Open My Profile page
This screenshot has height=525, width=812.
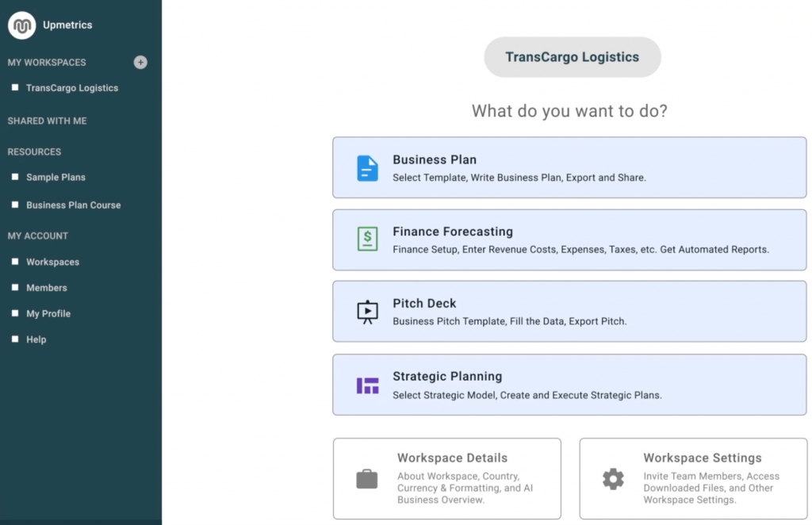tap(48, 314)
